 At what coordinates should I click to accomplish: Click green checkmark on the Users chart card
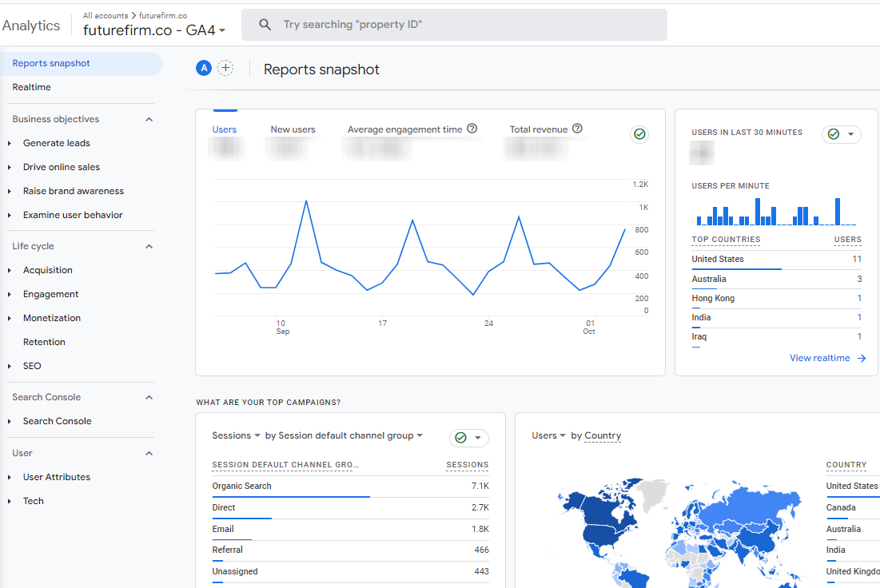pos(639,134)
